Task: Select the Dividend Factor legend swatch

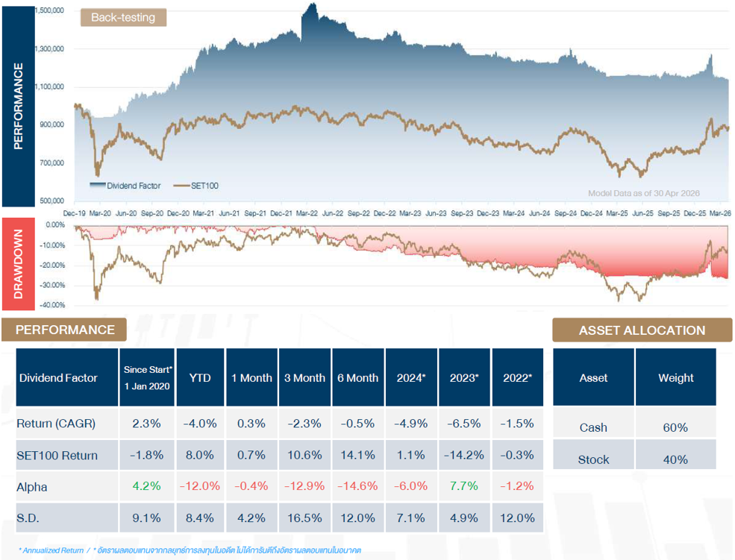Action: (98, 186)
